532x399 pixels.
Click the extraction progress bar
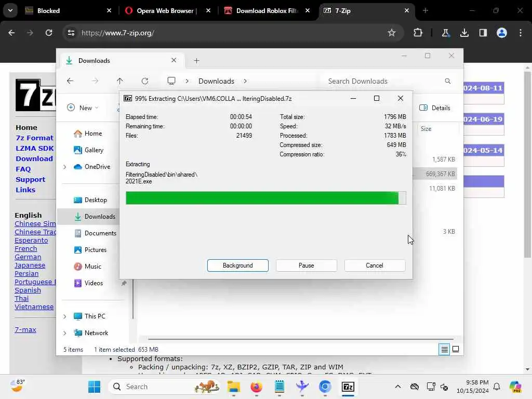(x=265, y=198)
